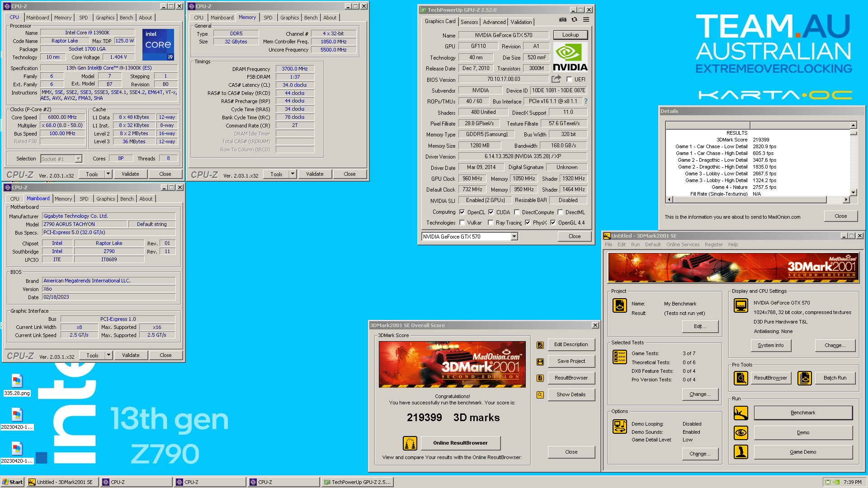Image resolution: width=868 pixels, height=488 pixels.
Task: Click Benchmark button in 3DMark
Action: coord(803,413)
